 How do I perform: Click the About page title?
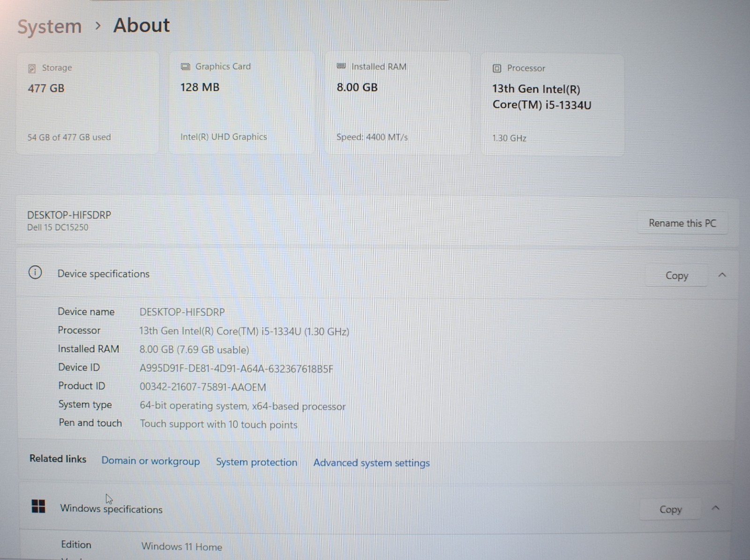point(142,25)
